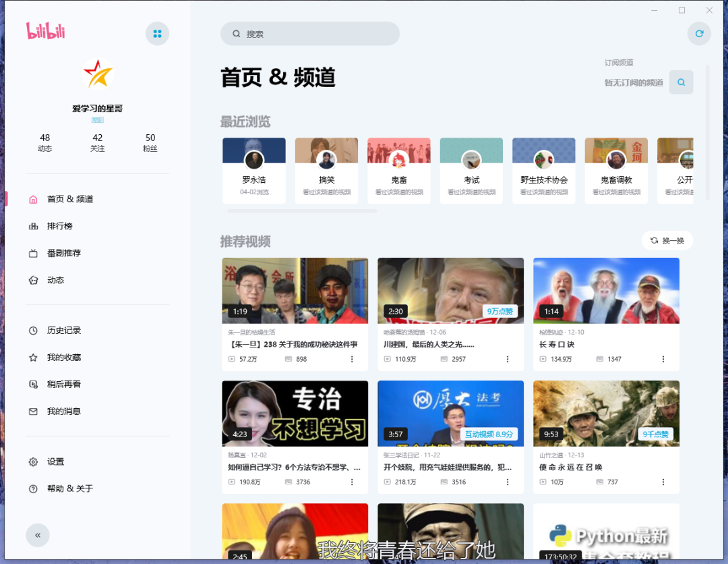Image resolution: width=728 pixels, height=564 pixels.
Task: Open more options for 朱一旦 238 video
Action: coord(352,359)
